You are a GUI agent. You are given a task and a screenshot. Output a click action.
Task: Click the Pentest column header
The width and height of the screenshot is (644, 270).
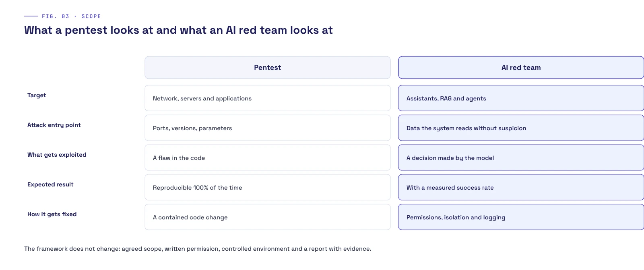[268, 67]
